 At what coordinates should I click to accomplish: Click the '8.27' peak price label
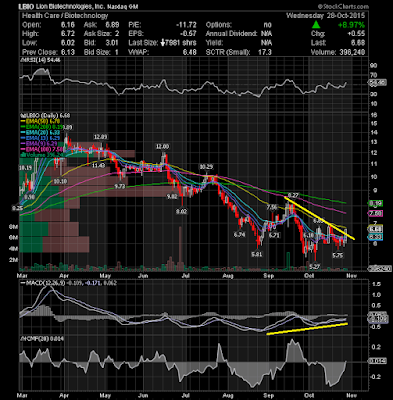click(x=293, y=194)
